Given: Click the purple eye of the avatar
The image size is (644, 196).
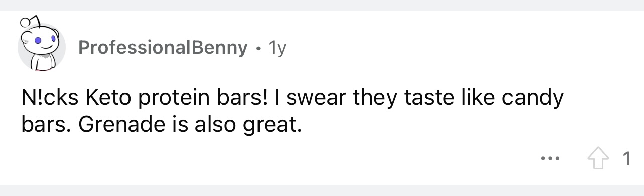Looking at the screenshot, I should 37,39.
